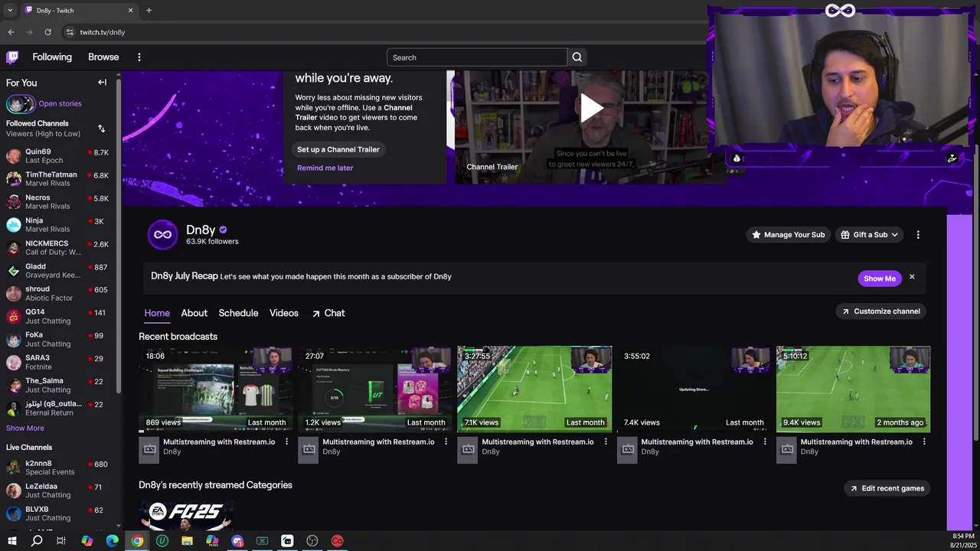Click the browser address bar

coord(383,32)
